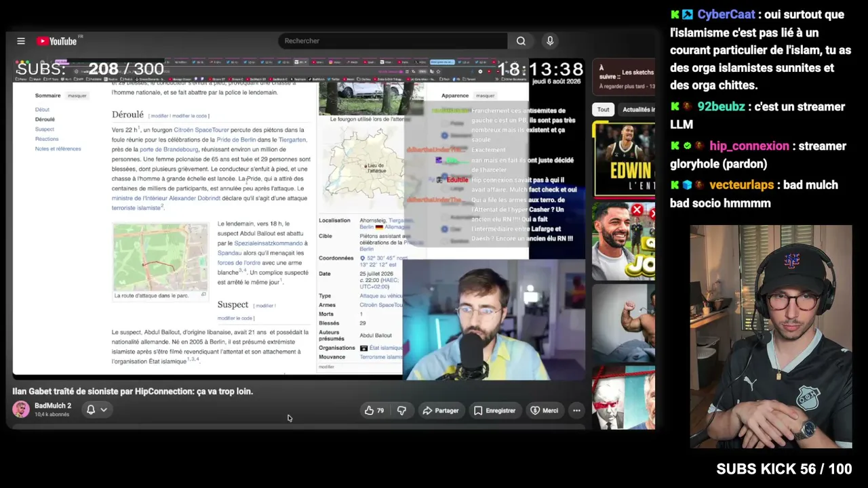Open the Pride de Berlin link
Viewport: 868px width, 488px height.
[237, 140]
